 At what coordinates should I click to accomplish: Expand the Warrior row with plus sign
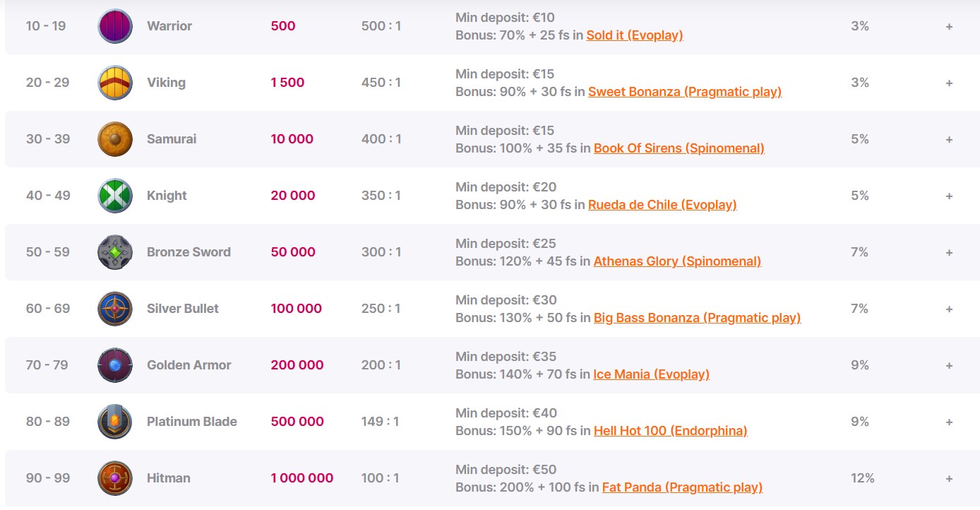click(949, 26)
